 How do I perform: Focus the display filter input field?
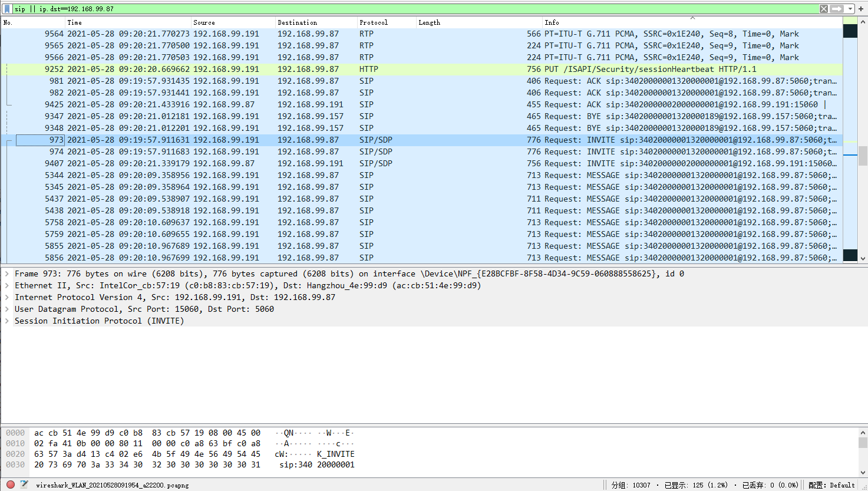(x=415, y=9)
